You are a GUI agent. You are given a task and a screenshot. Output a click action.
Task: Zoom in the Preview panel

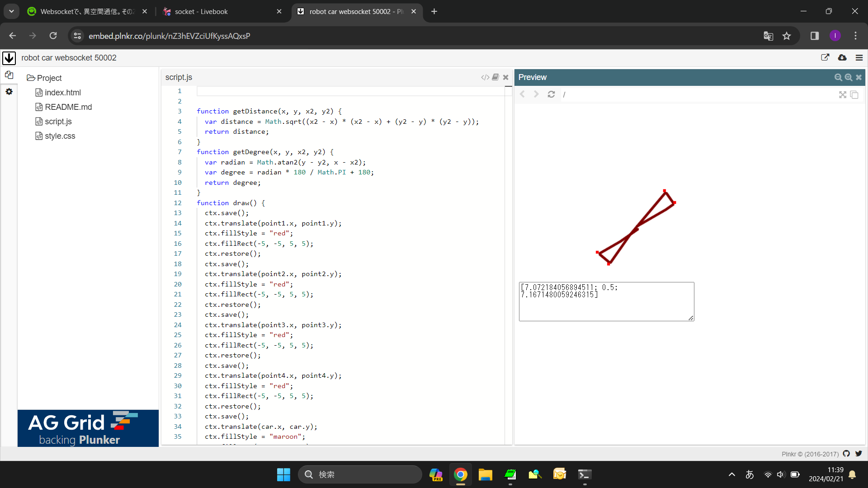pyautogui.click(x=849, y=77)
